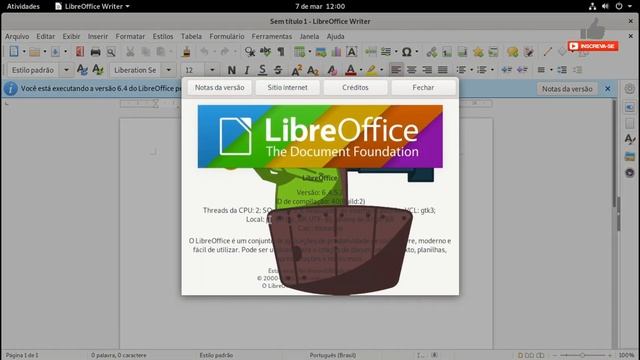Open the line spacing dropdown arrow
The height and width of the screenshot is (360, 640).
(x=551, y=70)
